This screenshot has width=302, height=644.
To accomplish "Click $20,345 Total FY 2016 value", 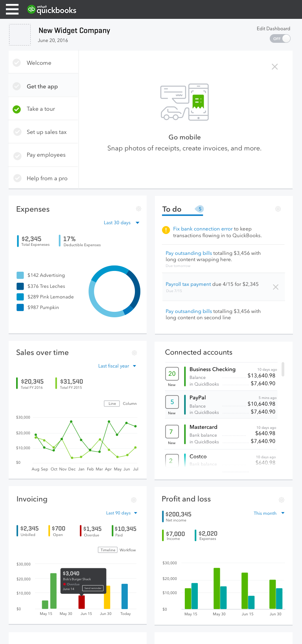I will (x=32, y=381).
